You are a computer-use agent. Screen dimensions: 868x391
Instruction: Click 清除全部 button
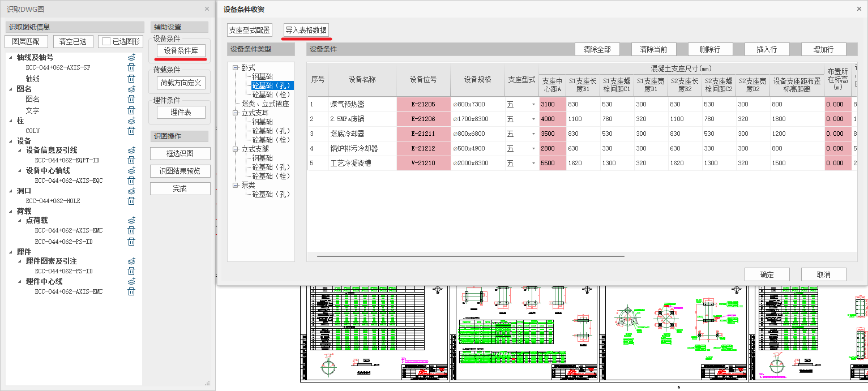(x=597, y=49)
